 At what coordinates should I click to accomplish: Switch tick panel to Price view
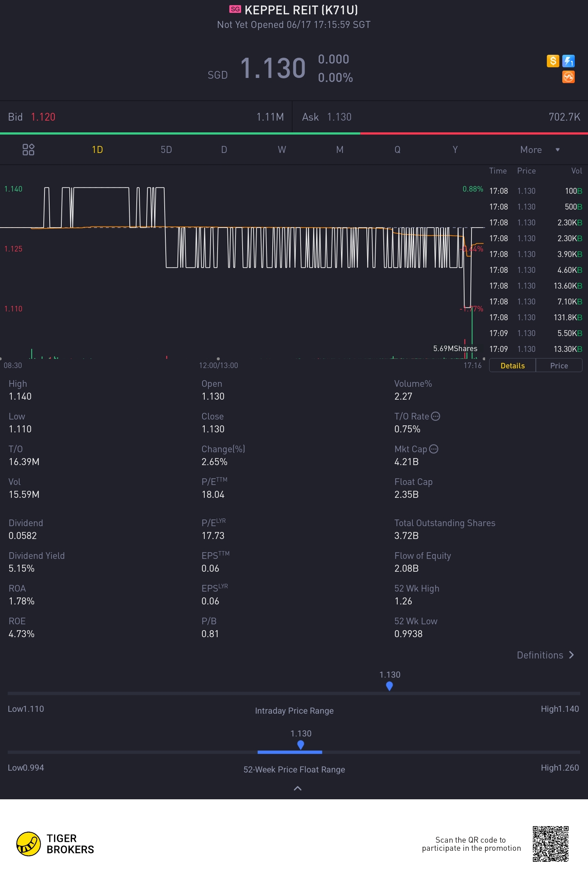click(x=559, y=366)
